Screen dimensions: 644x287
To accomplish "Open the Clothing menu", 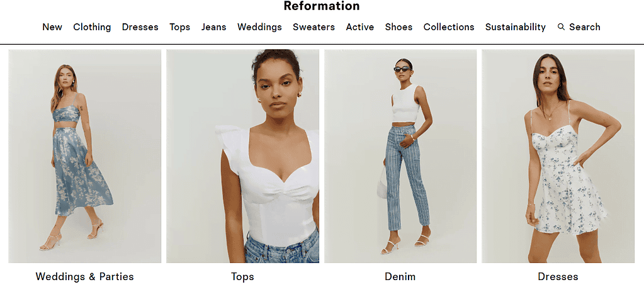I will pyautogui.click(x=92, y=27).
